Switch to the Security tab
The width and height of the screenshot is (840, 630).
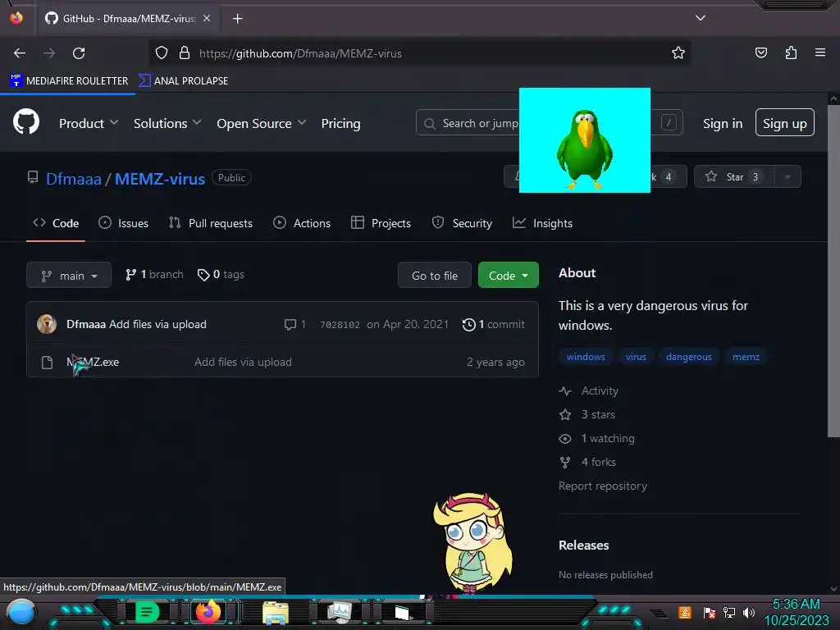(x=462, y=223)
